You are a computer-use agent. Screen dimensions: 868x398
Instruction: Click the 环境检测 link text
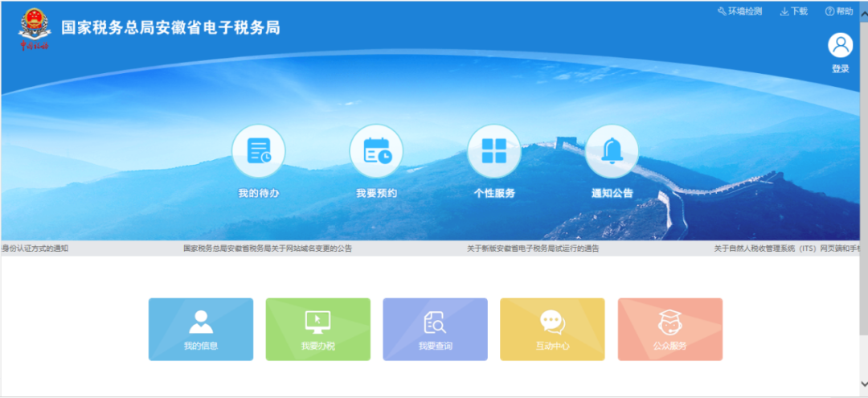tap(745, 11)
